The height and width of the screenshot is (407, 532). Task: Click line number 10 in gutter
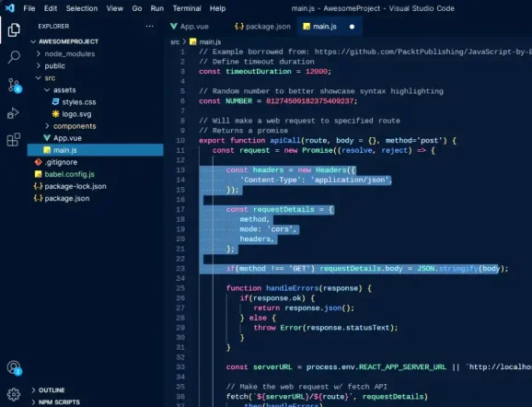pos(180,140)
